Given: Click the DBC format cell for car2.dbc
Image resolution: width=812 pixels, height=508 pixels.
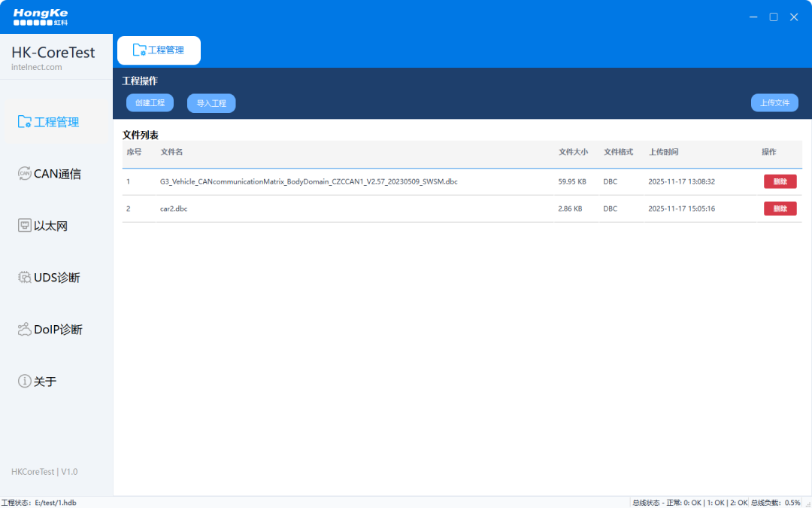Looking at the screenshot, I should [610, 208].
